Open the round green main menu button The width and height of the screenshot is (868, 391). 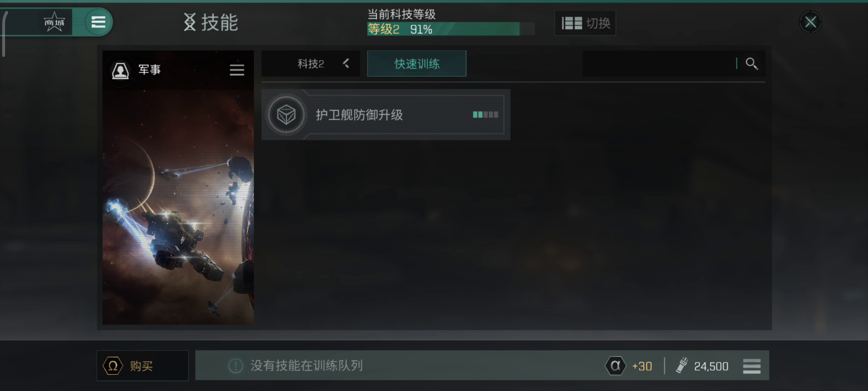[98, 22]
